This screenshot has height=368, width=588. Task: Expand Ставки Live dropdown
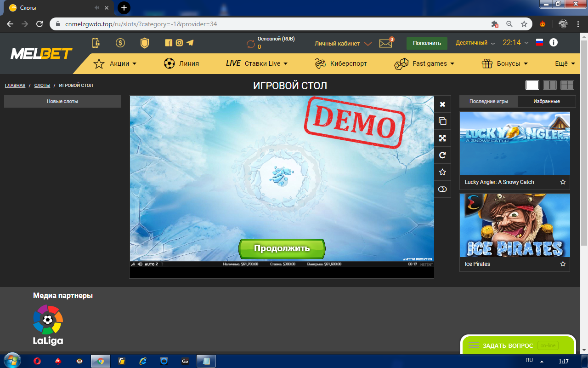pyautogui.click(x=257, y=63)
